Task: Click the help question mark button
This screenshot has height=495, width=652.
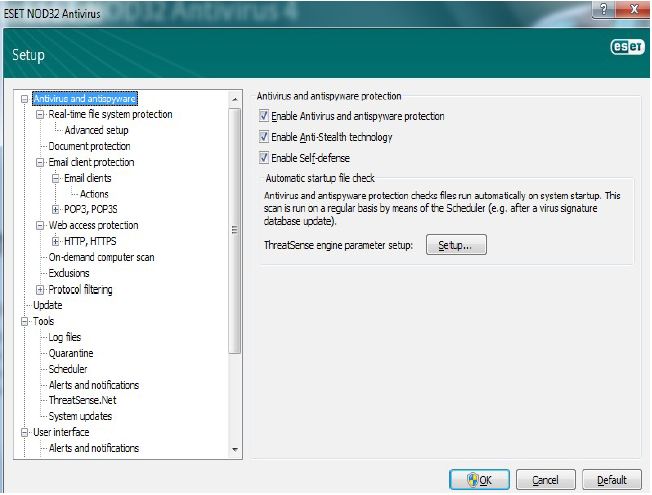Action: tap(603, 8)
